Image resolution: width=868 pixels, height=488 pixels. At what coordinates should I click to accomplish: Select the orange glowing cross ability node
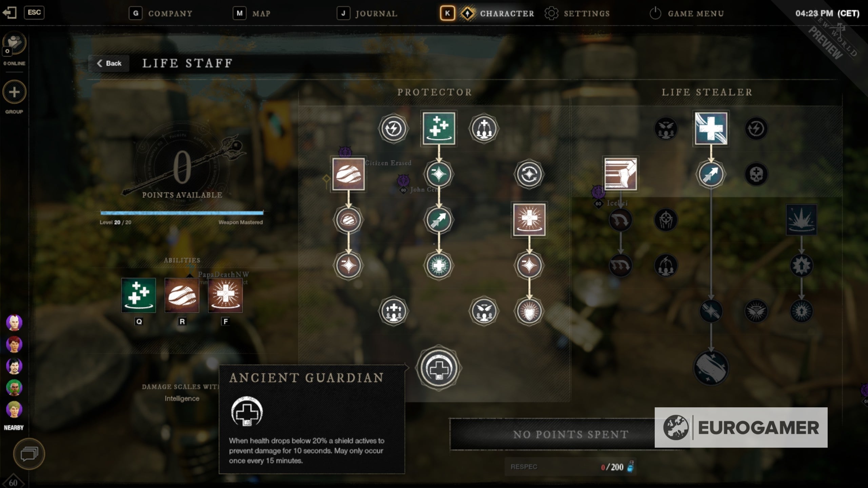[x=529, y=220]
